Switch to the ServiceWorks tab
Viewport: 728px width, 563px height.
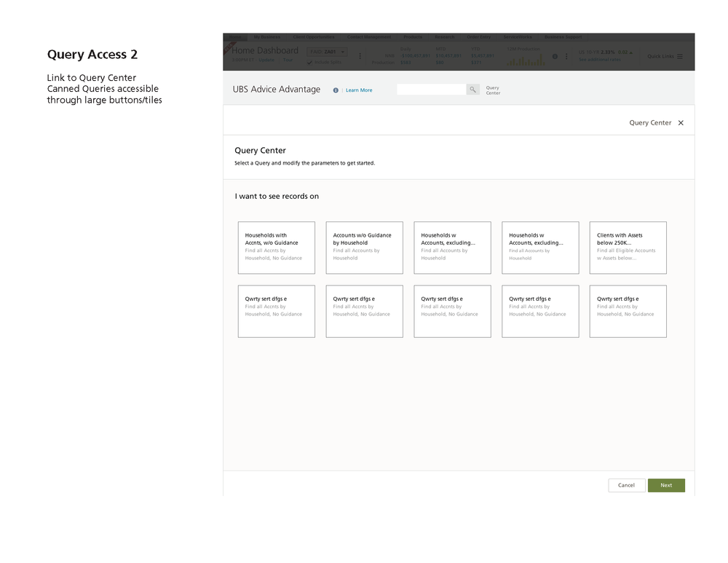tap(518, 36)
